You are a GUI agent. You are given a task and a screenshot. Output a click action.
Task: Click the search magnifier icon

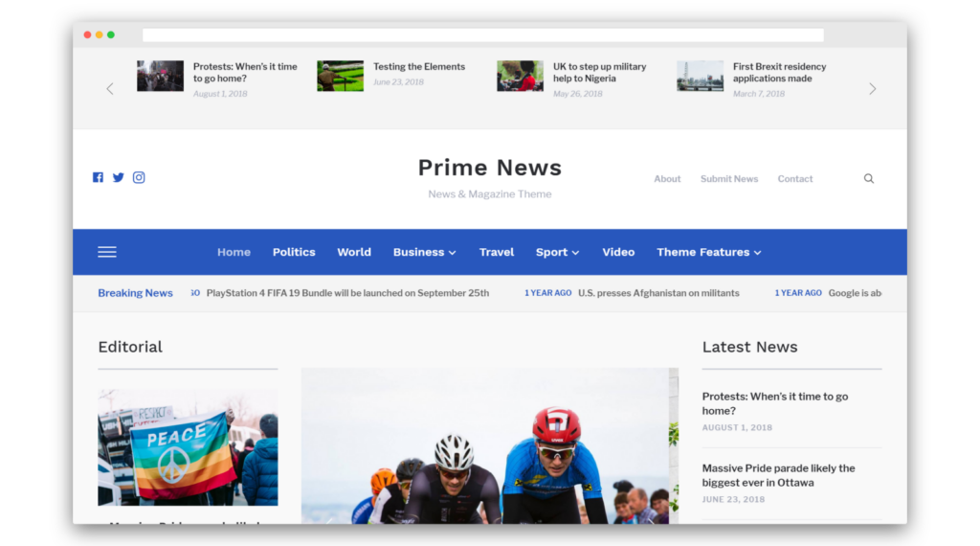click(869, 179)
